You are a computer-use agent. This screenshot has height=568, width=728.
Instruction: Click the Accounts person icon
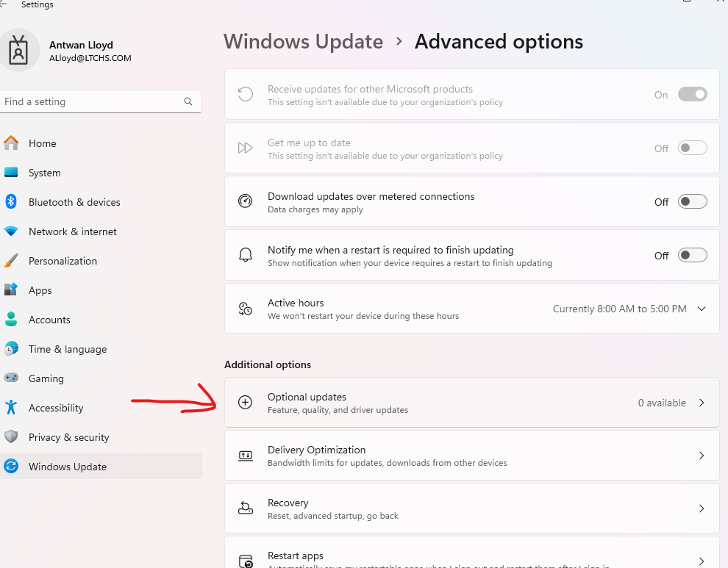click(11, 319)
